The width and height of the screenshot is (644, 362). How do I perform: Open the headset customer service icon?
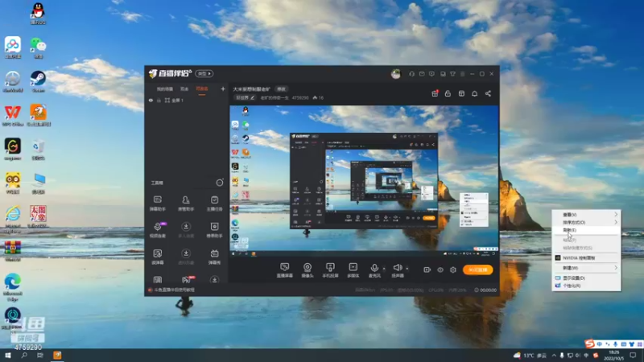click(411, 74)
